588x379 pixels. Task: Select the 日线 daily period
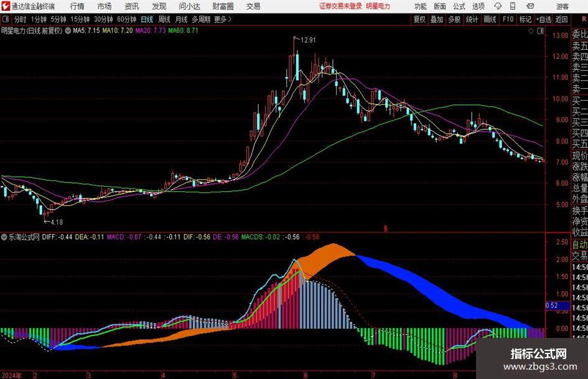point(147,19)
